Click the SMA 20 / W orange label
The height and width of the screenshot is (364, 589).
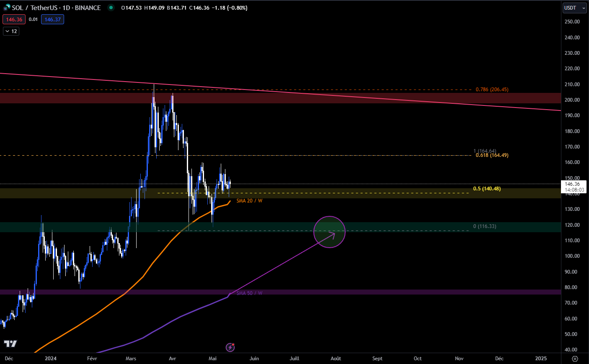pos(249,201)
